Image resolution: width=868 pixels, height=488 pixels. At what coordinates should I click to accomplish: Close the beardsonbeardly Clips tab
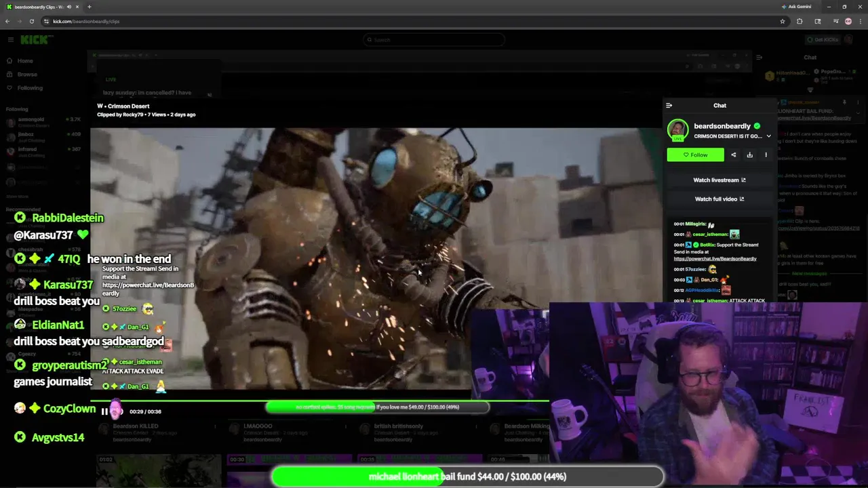click(x=77, y=7)
